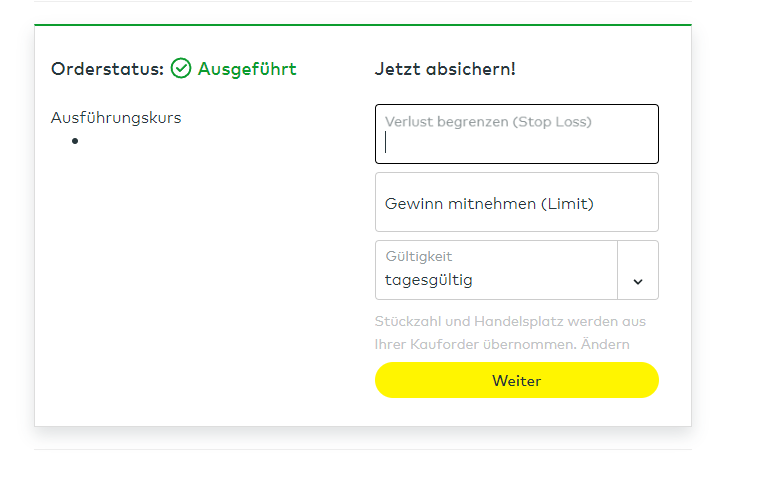This screenshot has width=772, height=493.
Task: Open the Gültigkeit dropdown
Action: [x=516, y=270]
